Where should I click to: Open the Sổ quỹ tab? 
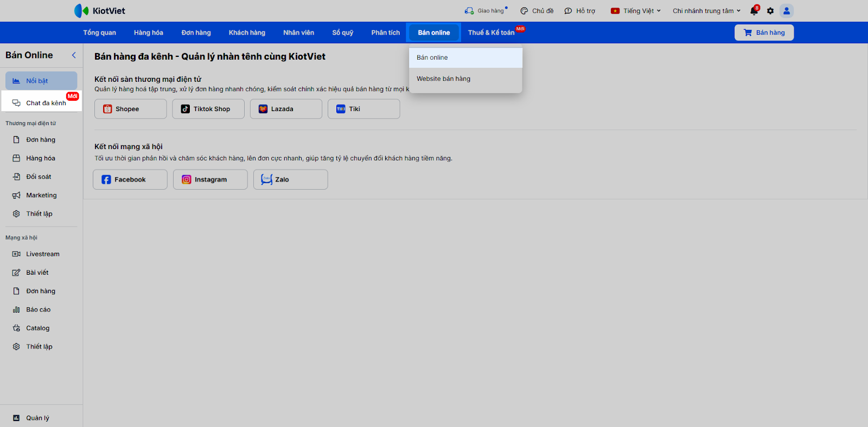tap(343, 33)
